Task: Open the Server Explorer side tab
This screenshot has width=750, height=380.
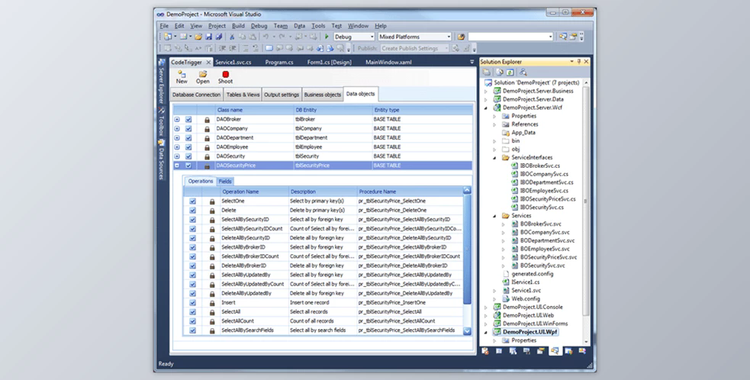Action: tap(162, 82)
